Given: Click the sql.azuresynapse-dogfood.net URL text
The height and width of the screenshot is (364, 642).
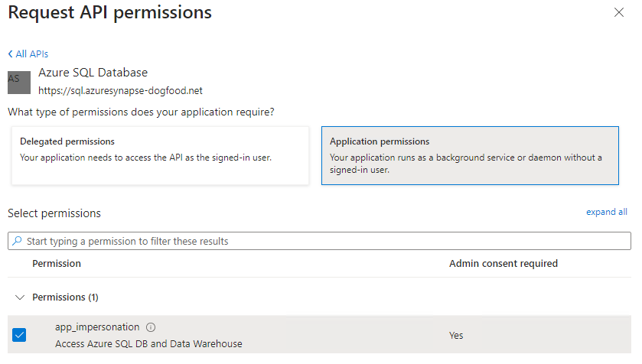Looking at the screenshot, I should [x=120, y=90].
